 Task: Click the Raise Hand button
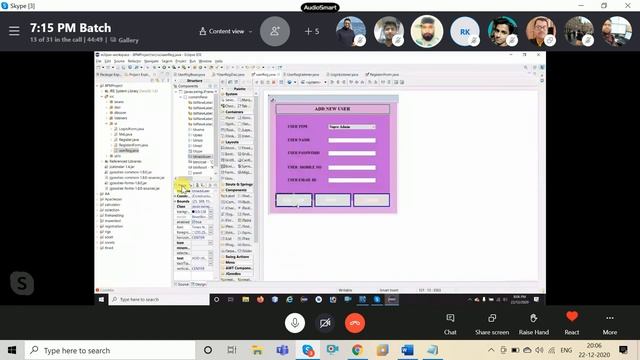click(533, 324)
